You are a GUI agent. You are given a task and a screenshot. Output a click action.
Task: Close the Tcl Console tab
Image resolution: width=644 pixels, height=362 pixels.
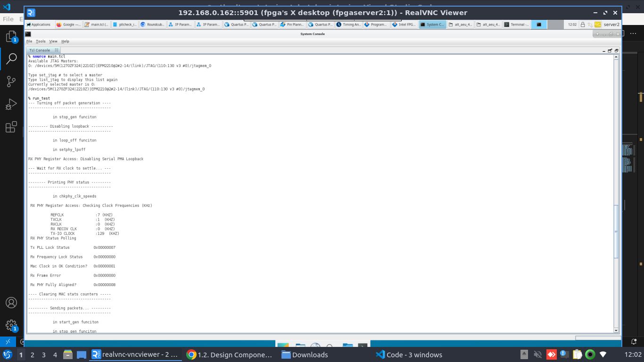[x=56, y=50]
